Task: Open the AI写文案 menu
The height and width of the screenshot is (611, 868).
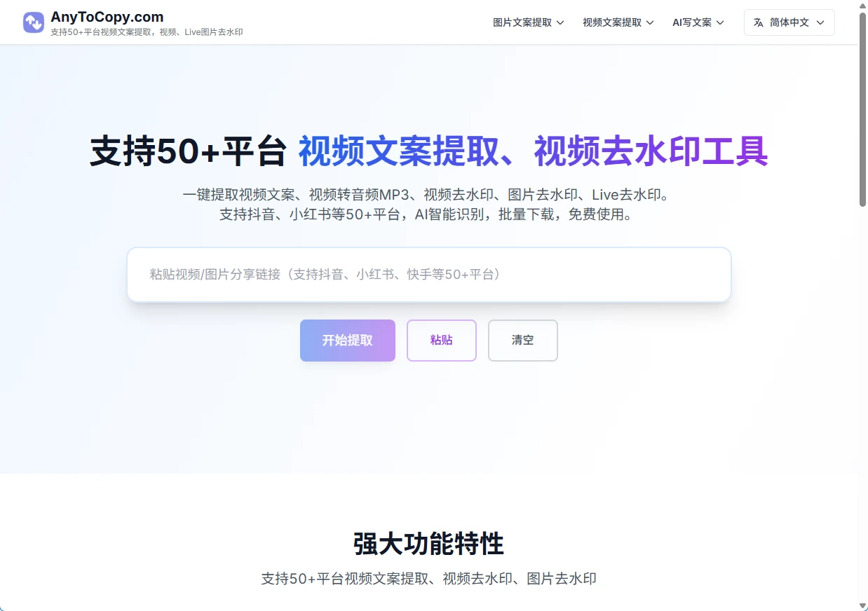Action: pos(693,22)
